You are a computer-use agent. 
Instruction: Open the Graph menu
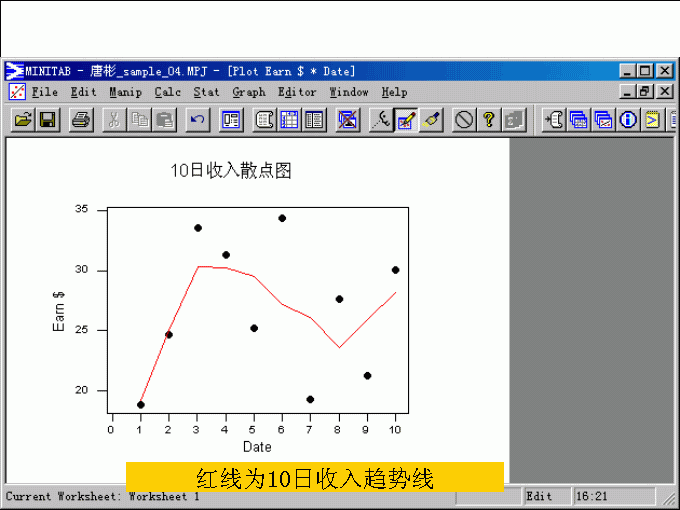click(249, 92)
